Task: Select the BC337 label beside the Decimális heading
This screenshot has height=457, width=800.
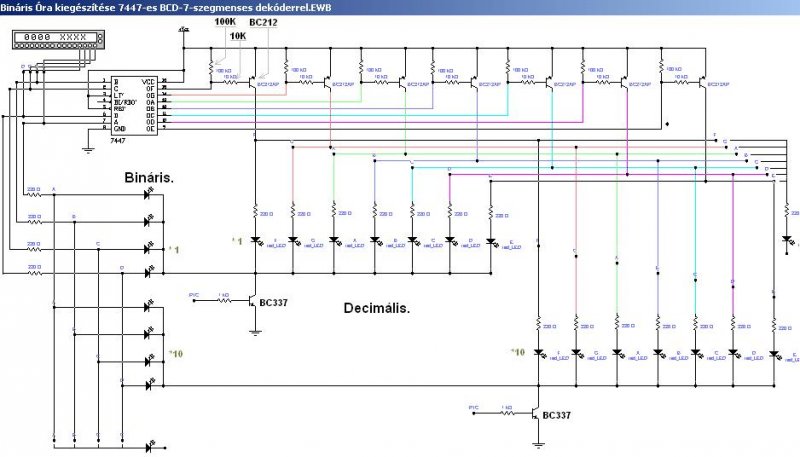Action: (273, 302)
